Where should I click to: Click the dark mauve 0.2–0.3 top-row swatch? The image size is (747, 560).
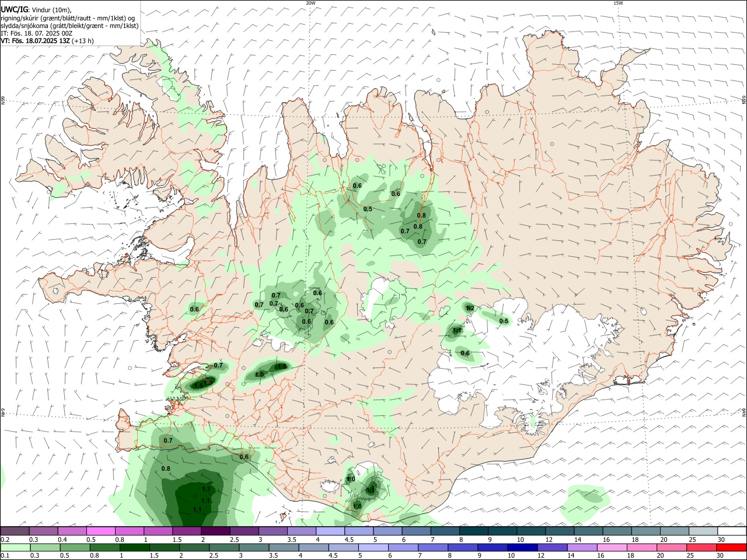(x=15, y=531)
